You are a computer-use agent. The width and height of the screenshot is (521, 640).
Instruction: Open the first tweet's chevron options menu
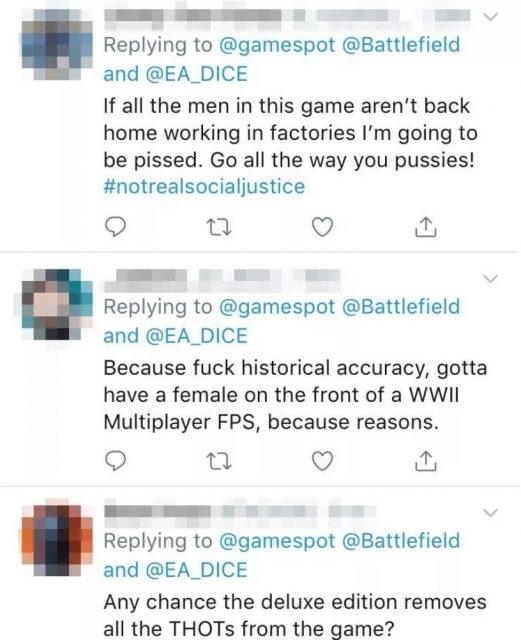[x=490, y=17]
